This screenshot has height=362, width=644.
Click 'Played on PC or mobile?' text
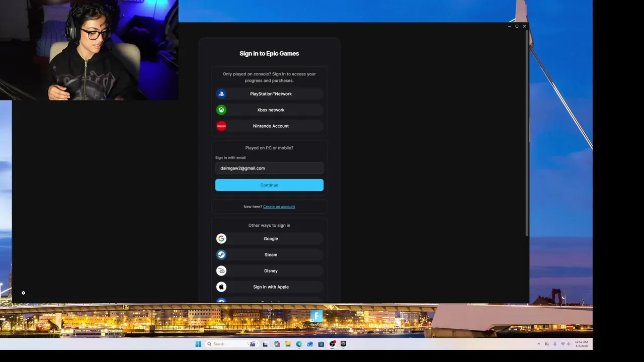(x=269, y=148)
